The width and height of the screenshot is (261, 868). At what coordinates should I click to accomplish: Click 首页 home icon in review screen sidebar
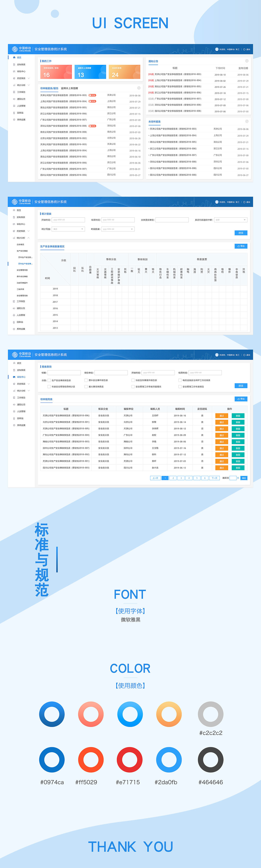14,363
